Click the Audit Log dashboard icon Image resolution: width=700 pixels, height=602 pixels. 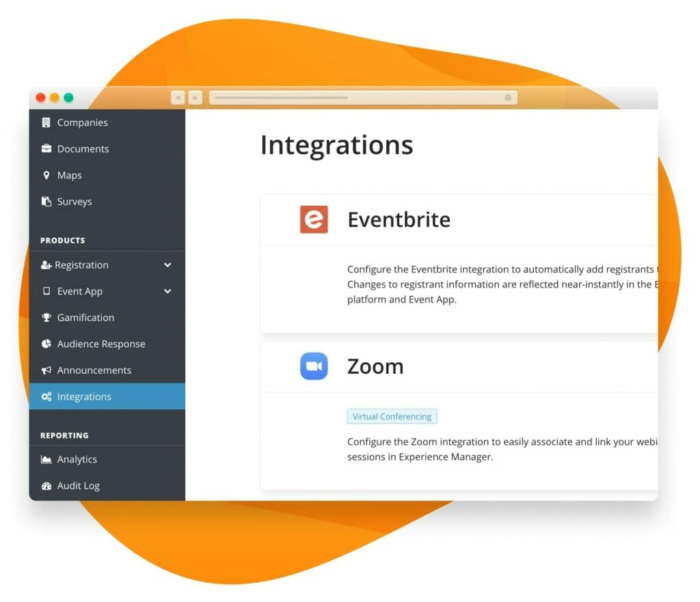pyautogui.click(x=46, y=486)
